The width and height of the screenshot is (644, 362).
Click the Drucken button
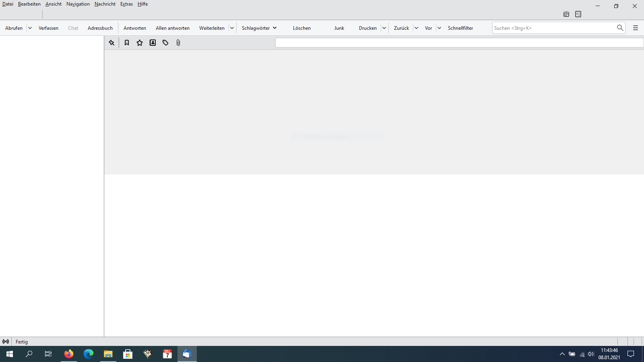pyautogui.click(x=368, y=28)
